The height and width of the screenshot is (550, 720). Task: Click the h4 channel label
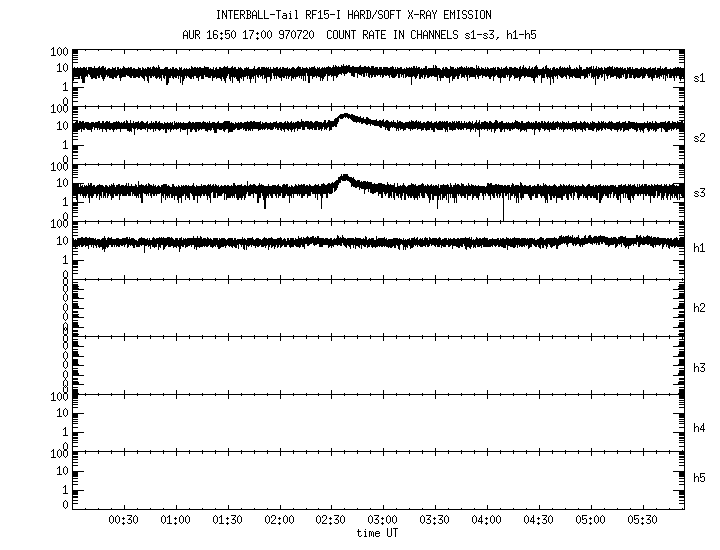point(700,427)
